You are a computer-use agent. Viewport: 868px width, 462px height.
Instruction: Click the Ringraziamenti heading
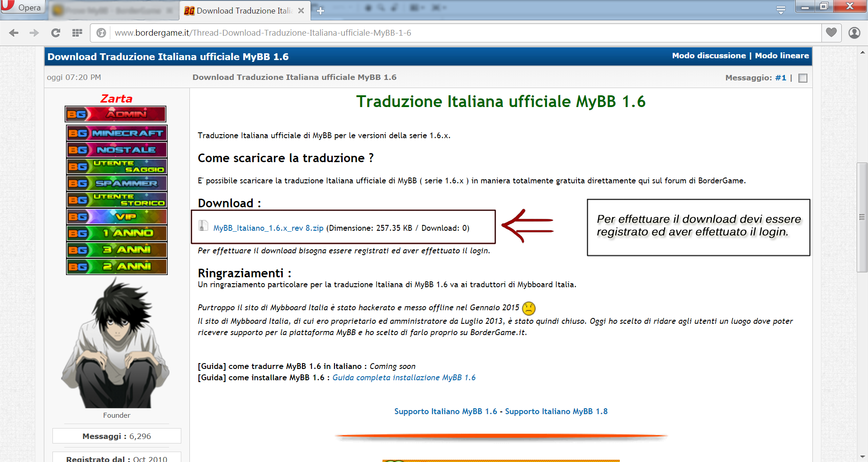point(244,273)
